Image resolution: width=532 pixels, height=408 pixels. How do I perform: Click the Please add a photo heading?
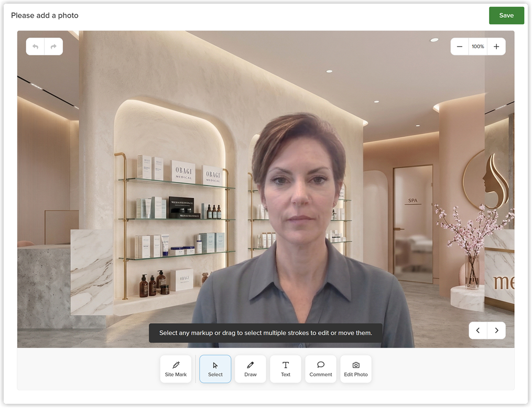click(x=45, y=15)
